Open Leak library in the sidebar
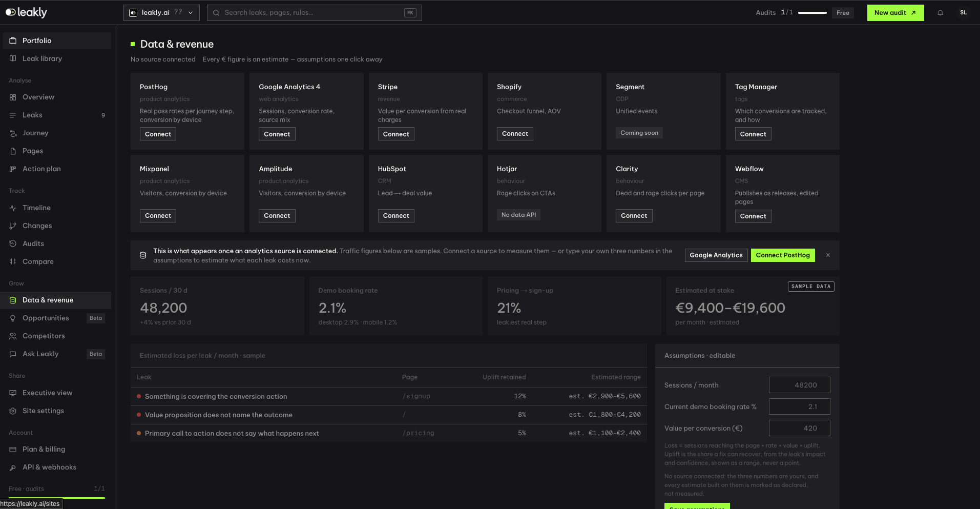The image size is (980, 509). tap(57, 58)
